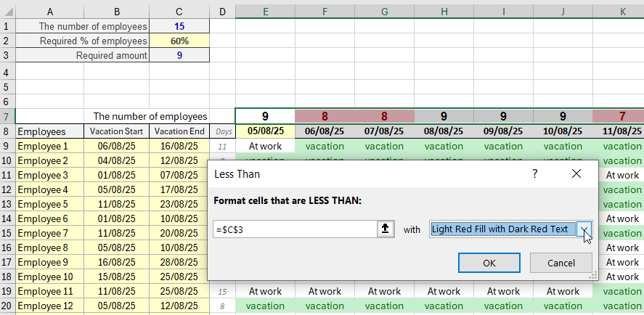Click the Required amount value cell

[x=179, y=55]
